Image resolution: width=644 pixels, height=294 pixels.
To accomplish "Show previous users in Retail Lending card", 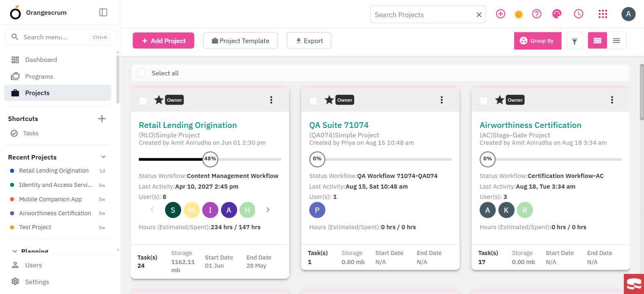I will [152, 210].
